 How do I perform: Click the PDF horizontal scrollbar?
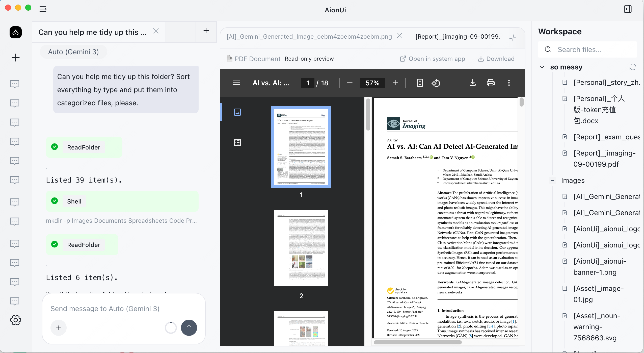(x=418, y=342)
